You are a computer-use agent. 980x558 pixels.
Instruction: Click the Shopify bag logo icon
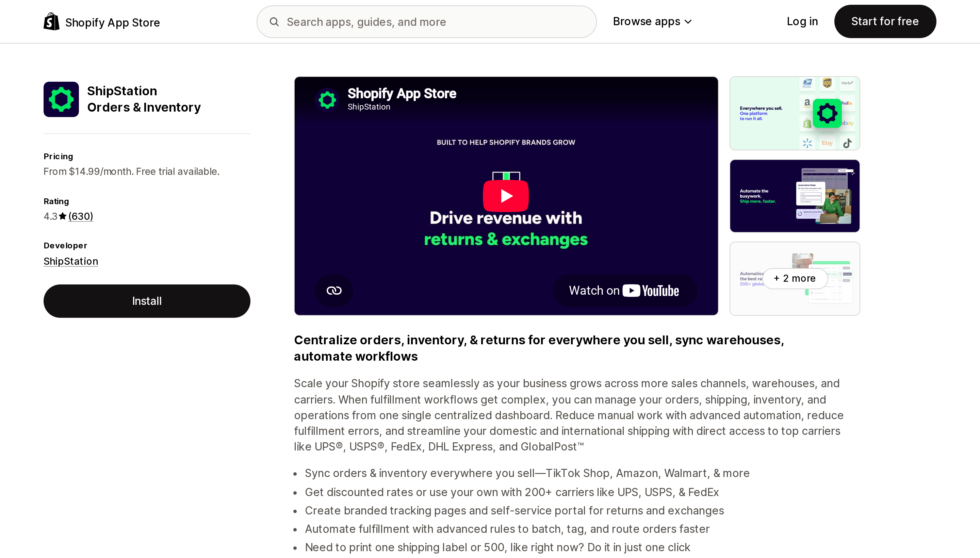(51, 21)
